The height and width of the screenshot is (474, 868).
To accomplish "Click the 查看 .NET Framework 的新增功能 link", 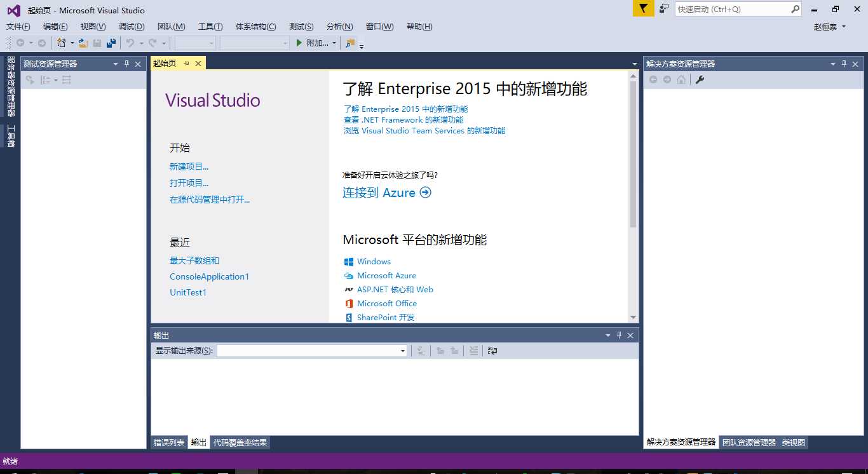I will pyautogui.click(x=403, y=119).
